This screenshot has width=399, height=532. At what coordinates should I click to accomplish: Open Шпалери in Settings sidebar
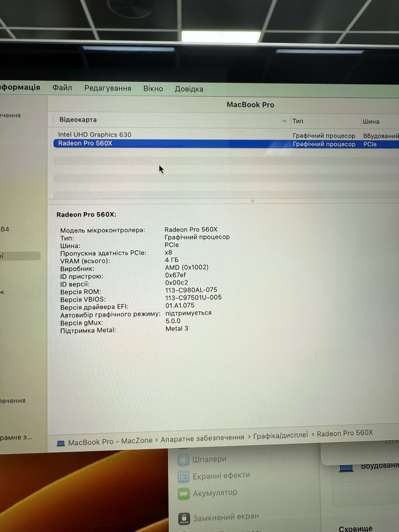point(209,459)
